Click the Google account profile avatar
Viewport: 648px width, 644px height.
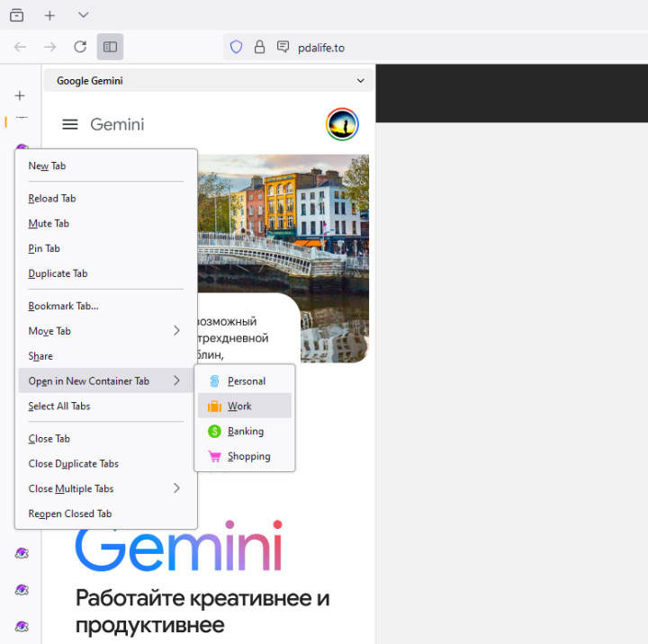coord(342,125)
